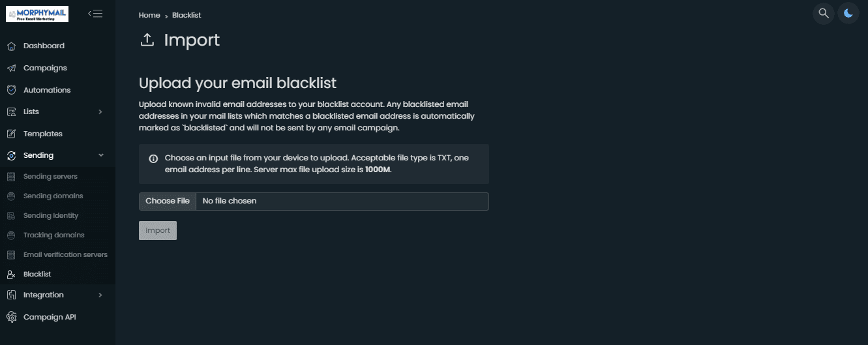
Task: Expand the Lists submenu chevron
Action: coord(100,112)
